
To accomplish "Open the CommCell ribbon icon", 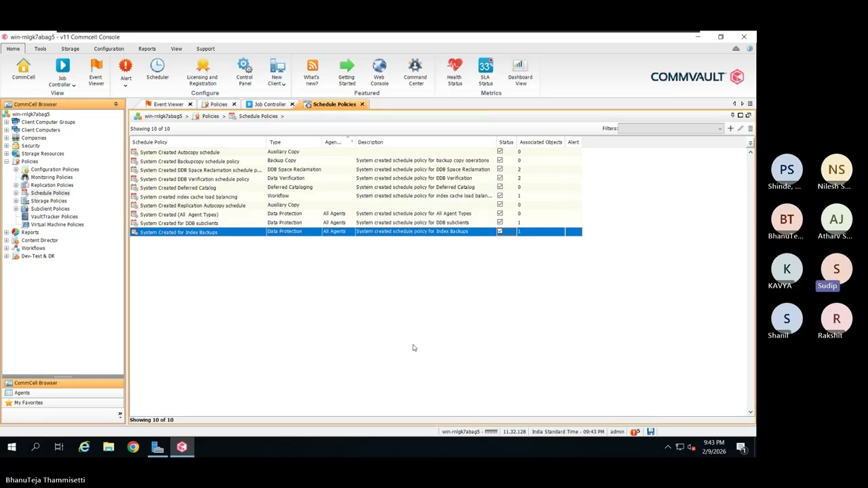I will tap(23, 70).
